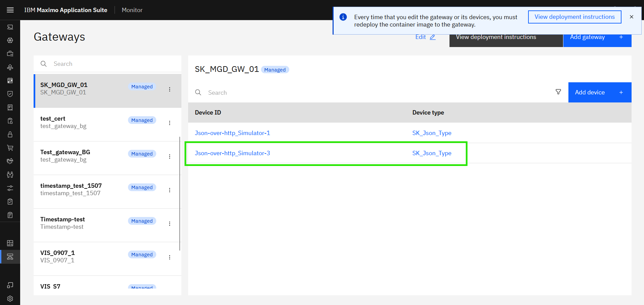Click the briefcase sidebar icon

click(x=10, y=54)
